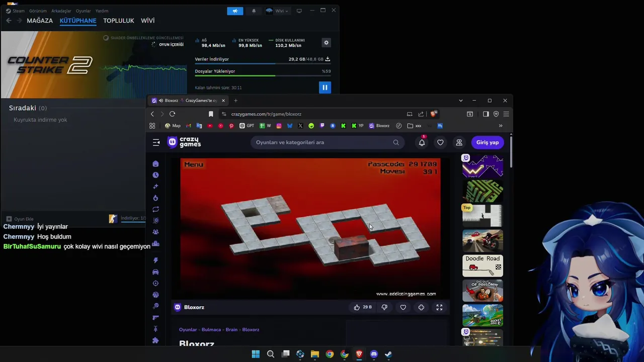Open the Map bookmark

pos(173,126)
